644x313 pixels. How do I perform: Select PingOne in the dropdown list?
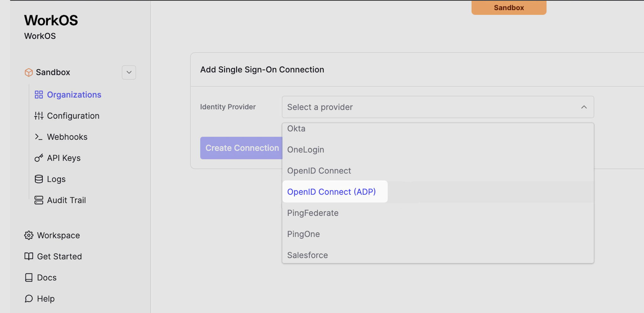pos(303,234)
